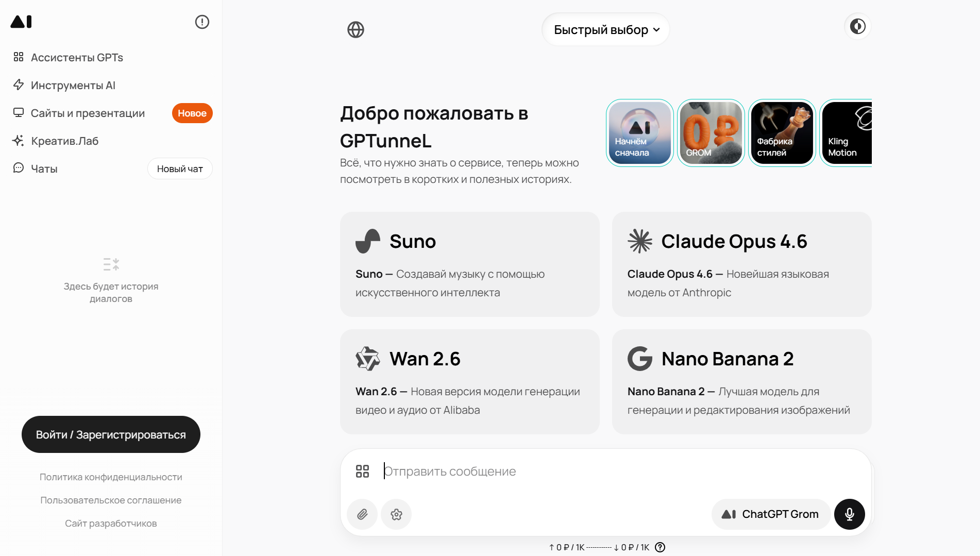Open the info exclamation icon in sidebar
980x556 pixels.
click(x=202, y=22)
